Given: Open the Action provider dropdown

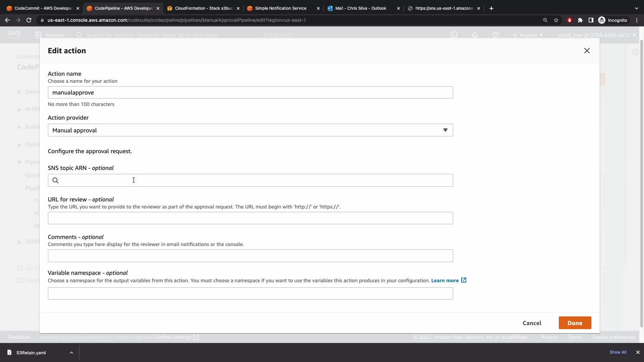Looking at the screenshot, I should click(250, 130).
